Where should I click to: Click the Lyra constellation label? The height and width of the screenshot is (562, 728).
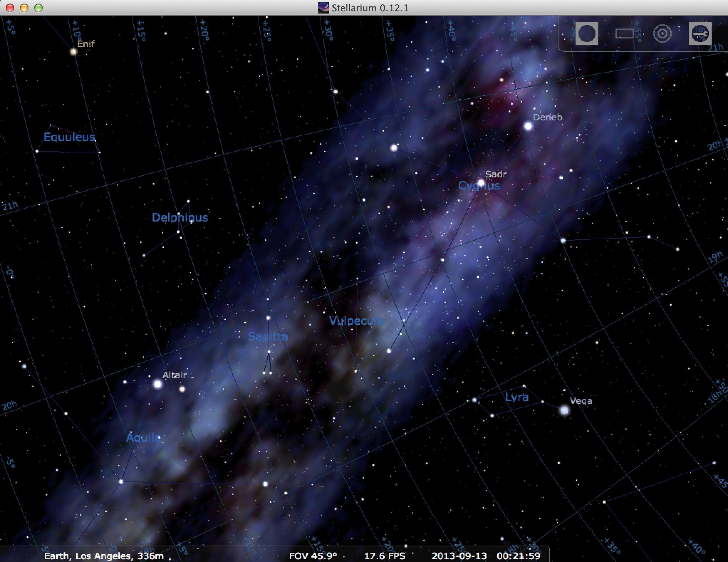tap(516, 397)
